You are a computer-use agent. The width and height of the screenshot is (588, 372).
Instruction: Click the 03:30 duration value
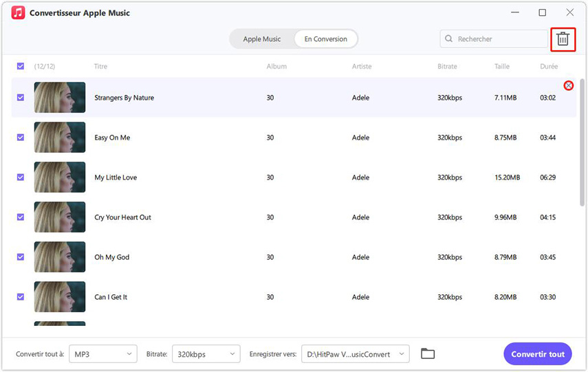pos(548,296)
